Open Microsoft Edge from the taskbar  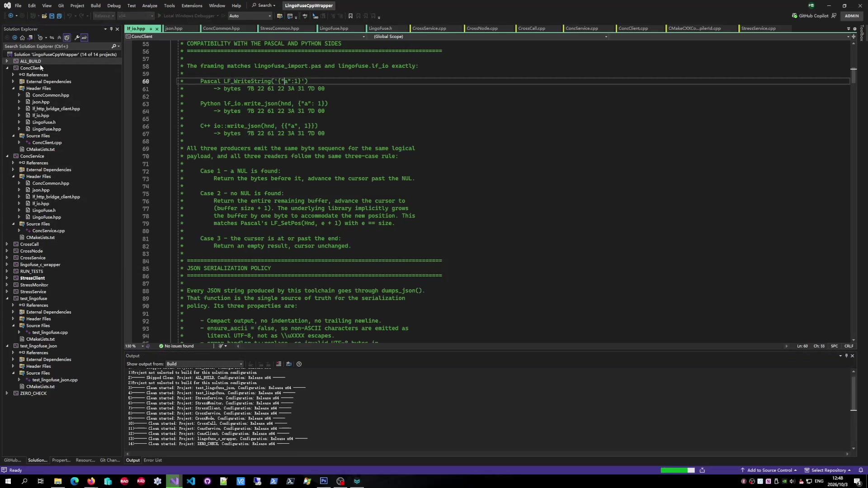75,481
